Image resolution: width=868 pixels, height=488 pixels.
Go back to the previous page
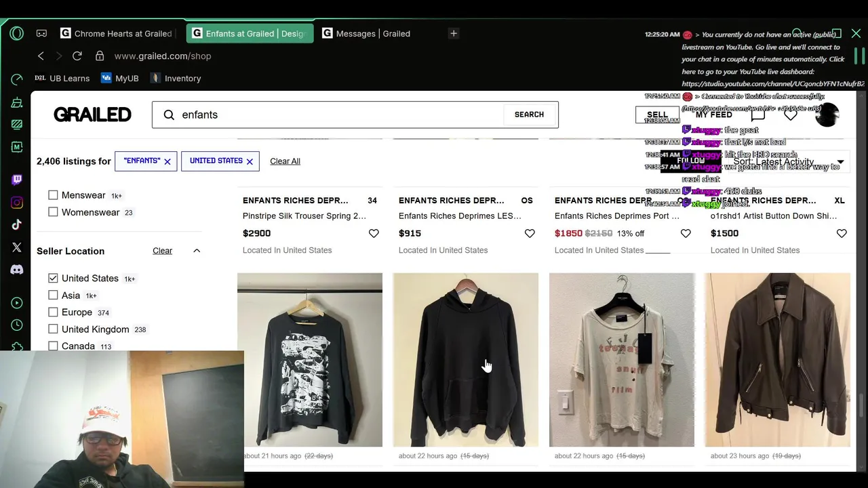point(41,56)
